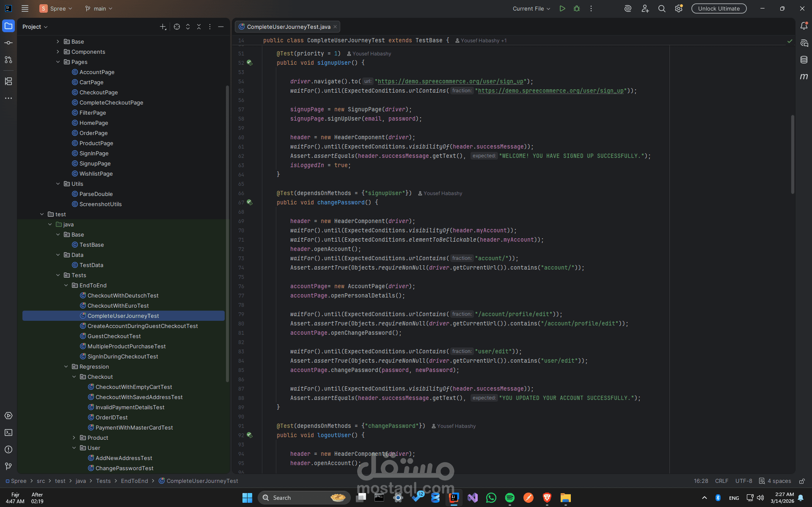812x507 pixels.
Task: Open the Notifications panel
Action: pos(804,26)
